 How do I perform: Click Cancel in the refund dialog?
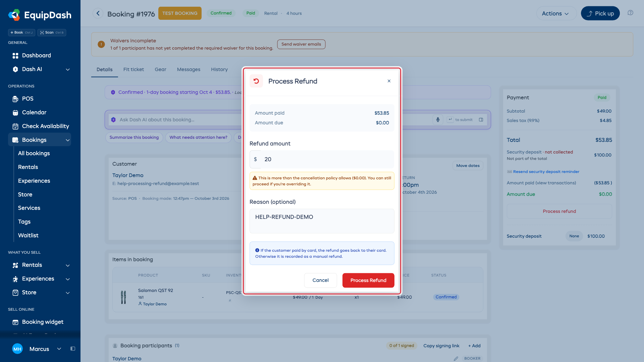(x=320, y=280)
